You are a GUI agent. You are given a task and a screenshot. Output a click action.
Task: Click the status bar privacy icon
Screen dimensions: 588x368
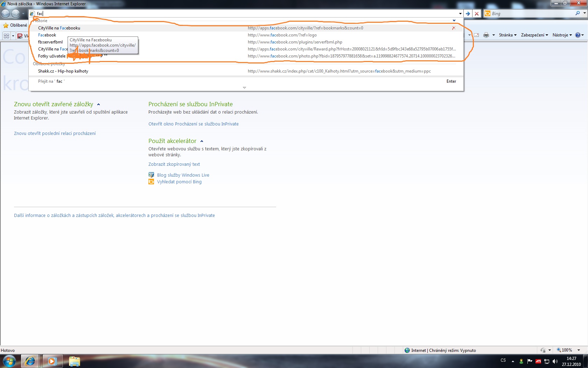[543, 350]
